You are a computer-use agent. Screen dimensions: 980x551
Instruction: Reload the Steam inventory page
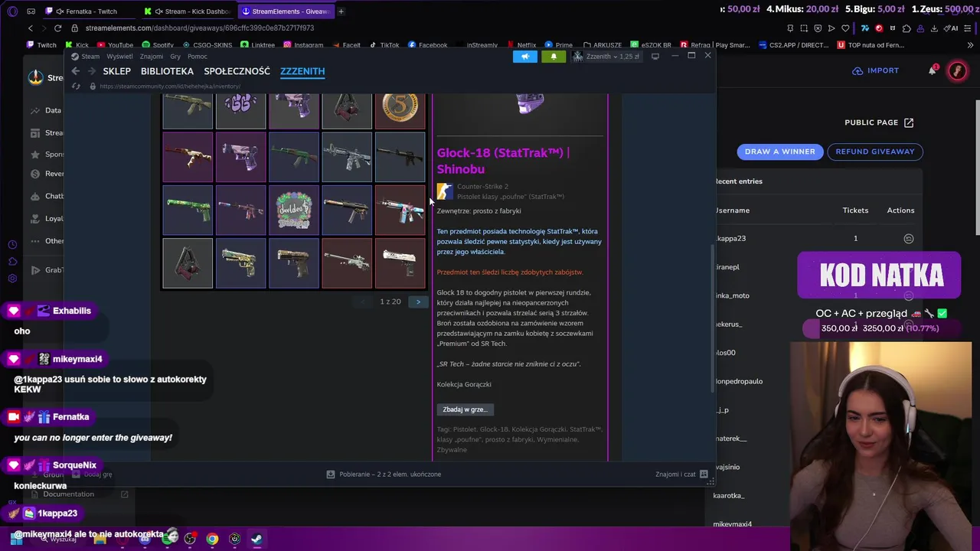coord(76,86)
